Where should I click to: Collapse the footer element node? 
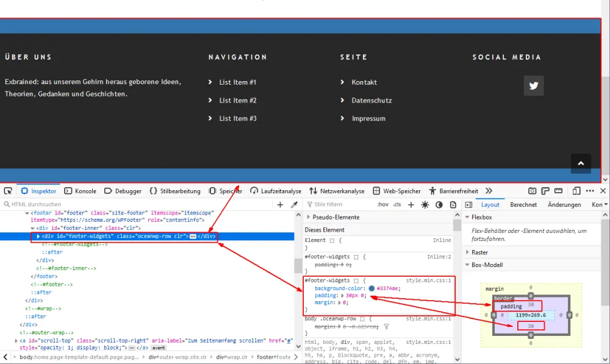pyautogui.click(x=27, y=213)
